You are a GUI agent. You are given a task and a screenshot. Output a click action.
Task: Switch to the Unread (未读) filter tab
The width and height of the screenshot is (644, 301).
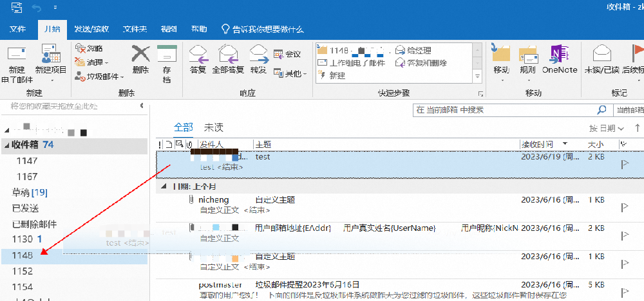point(214,127)
